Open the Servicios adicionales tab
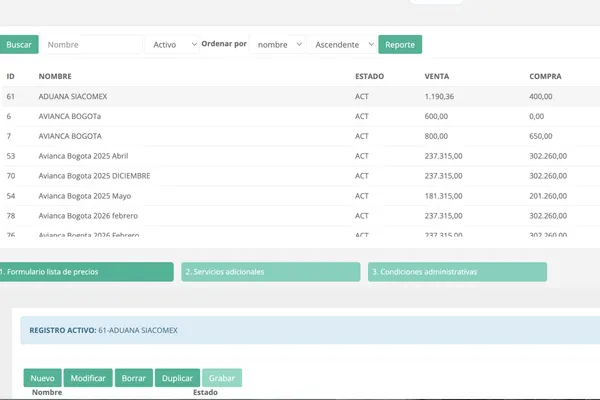600x400 pixels. coord(271,272)
